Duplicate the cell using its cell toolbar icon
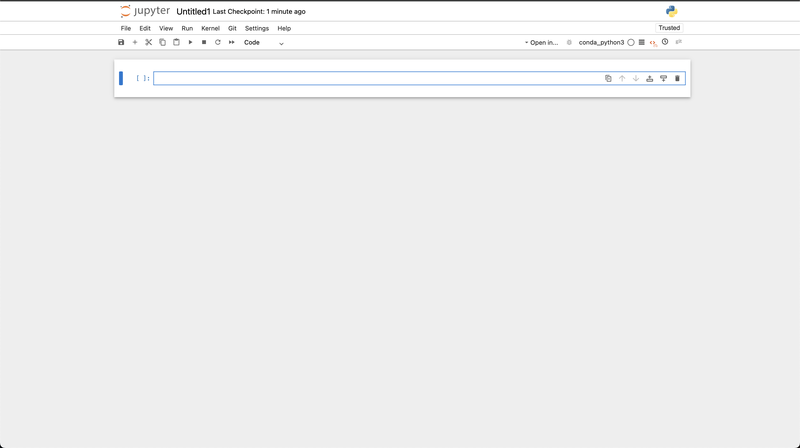800x448 pixels. [608, 79]
